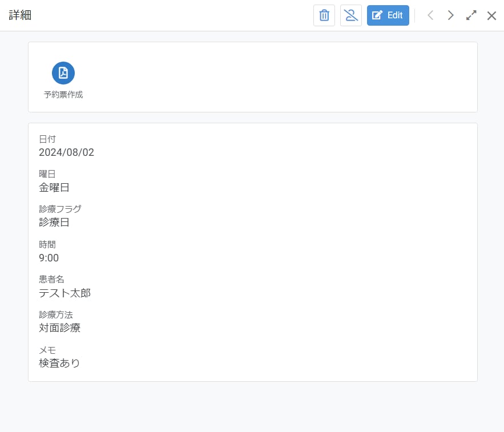Click the 日付 field label
Image resolution: width=504 pixels, height=432 pixels.
[47, 139]
